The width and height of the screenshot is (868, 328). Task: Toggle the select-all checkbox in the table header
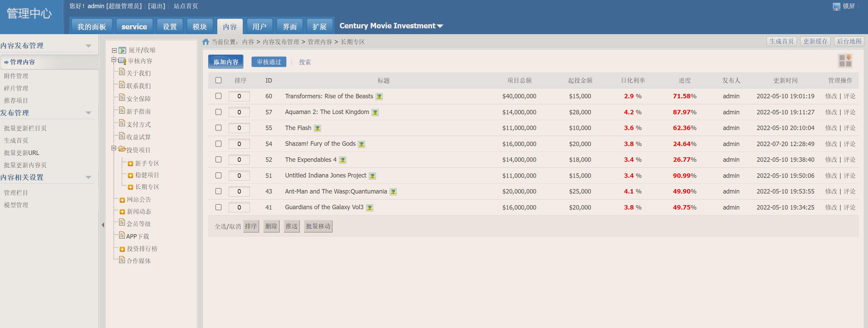(218, 80)
